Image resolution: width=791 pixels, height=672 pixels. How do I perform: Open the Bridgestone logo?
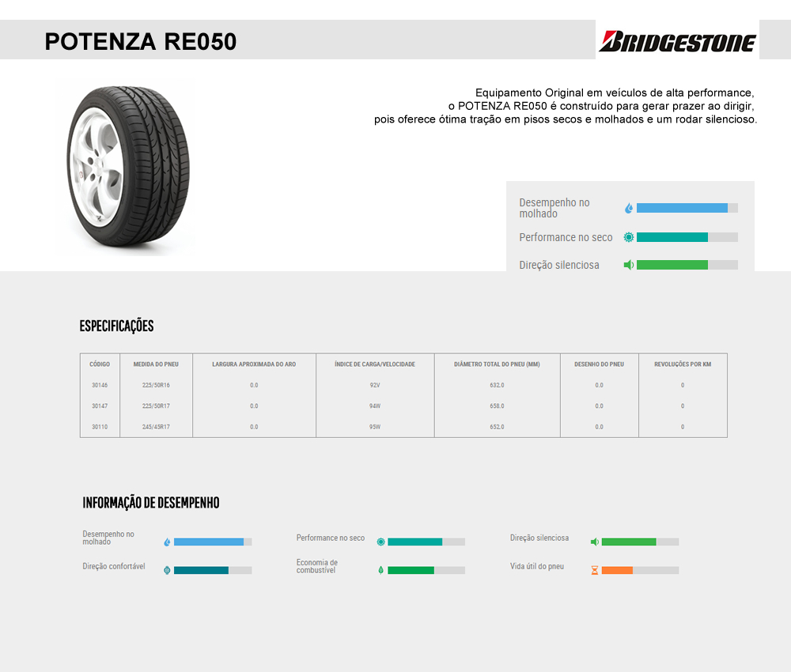[677, 41]
